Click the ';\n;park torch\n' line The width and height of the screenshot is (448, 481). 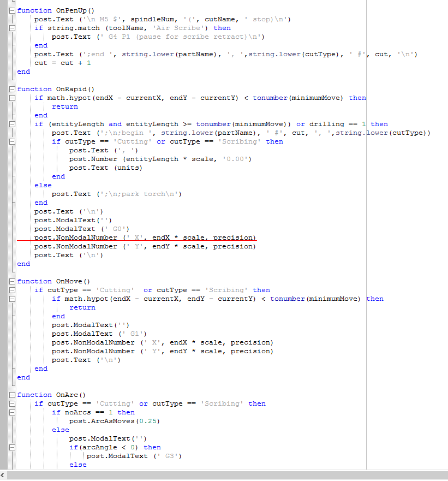click(117, 194)
